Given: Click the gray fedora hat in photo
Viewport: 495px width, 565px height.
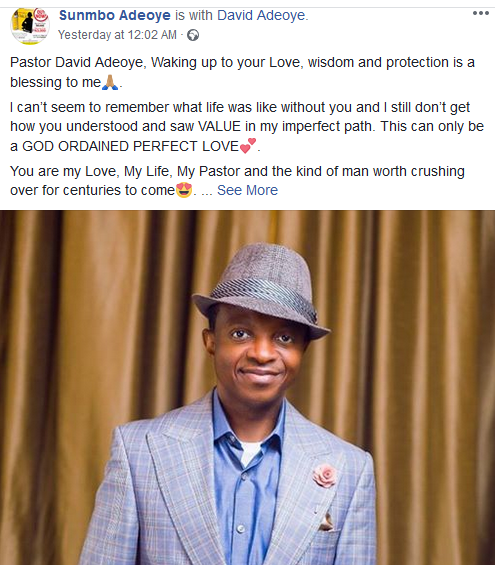Looking at the screenshot, I should pos(261,288).
